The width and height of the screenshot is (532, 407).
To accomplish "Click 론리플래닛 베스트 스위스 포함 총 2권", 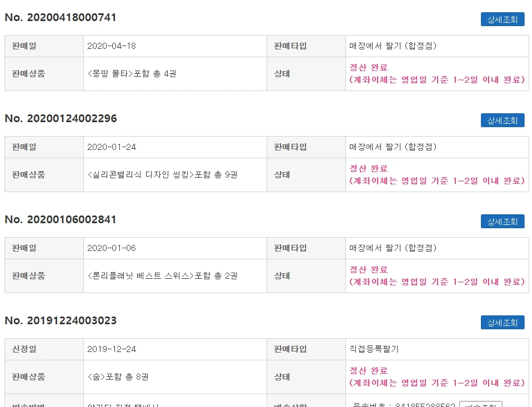I will [x=162, y=276].
